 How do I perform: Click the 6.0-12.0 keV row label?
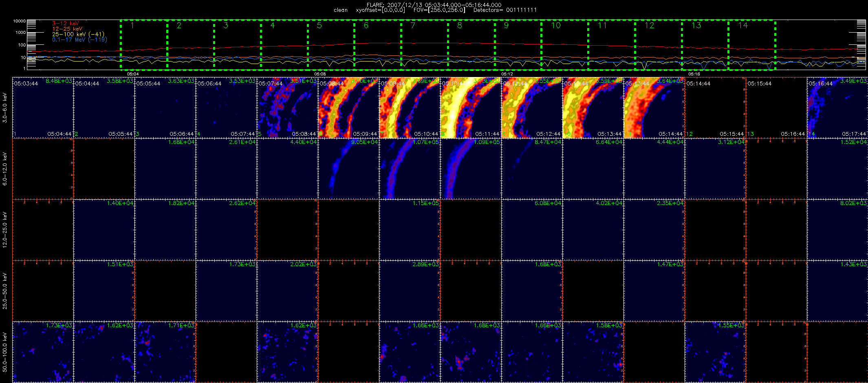coord(5,169)
